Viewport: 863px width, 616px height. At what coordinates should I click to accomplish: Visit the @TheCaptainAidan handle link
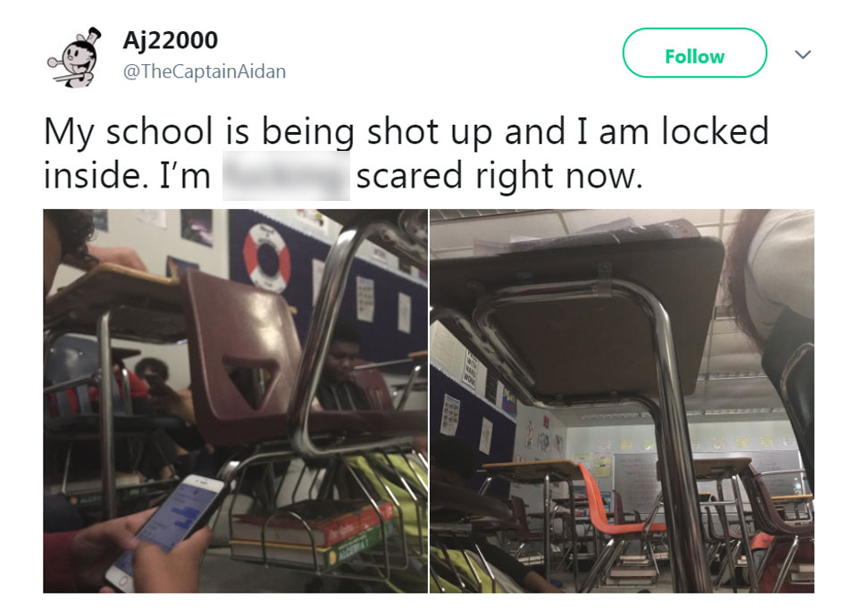(x=205, y=71)
